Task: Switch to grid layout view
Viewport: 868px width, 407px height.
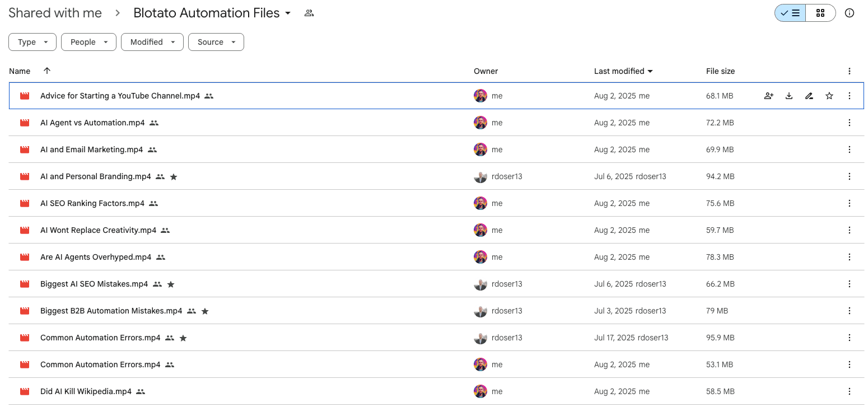Action: (x=820, y=13)
